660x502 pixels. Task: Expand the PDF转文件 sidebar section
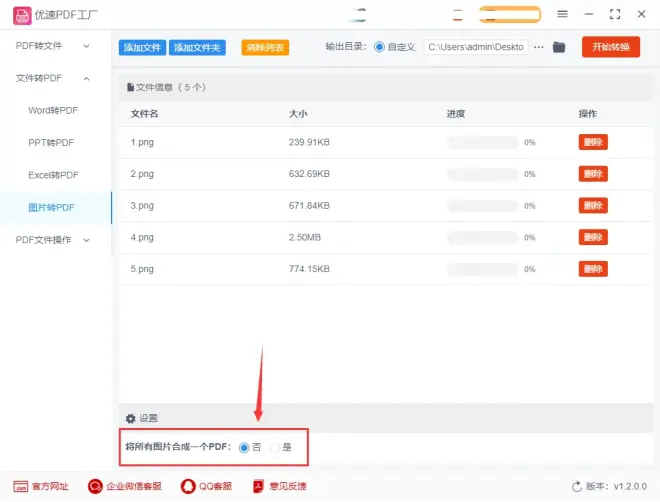pyautogui.click(x=55, y=46)
